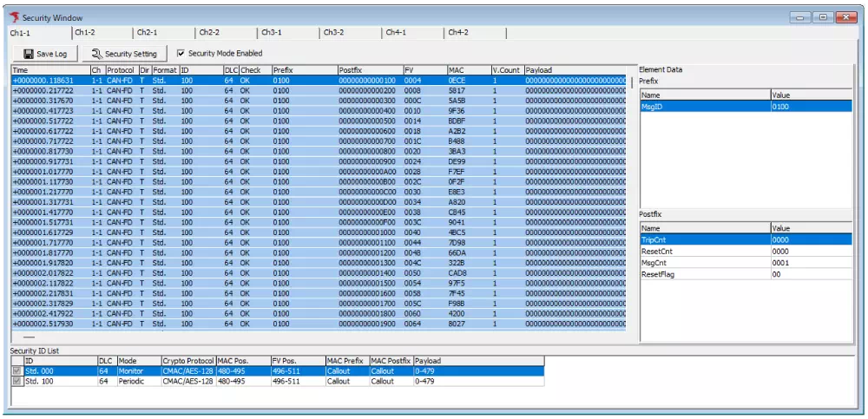Viewport: 868px width, 419px height.
Task: Maximize the Security Window
Action: coord(822,16)
